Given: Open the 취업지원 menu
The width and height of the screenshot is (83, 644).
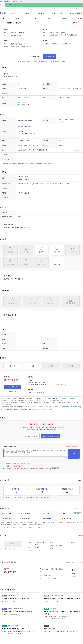Looking at the screenshot, I should click(x=27, y=13).
